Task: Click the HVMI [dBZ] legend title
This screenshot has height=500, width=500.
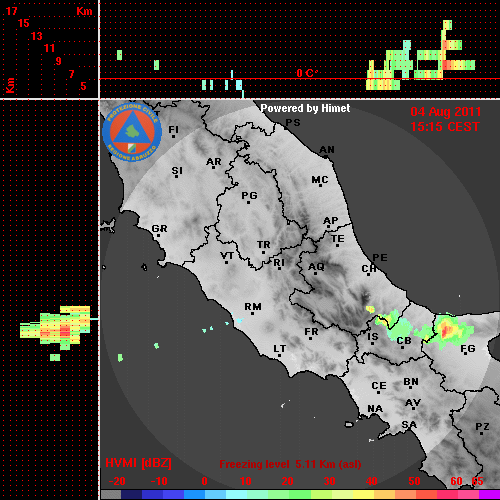Action: (x=138, y=463)
